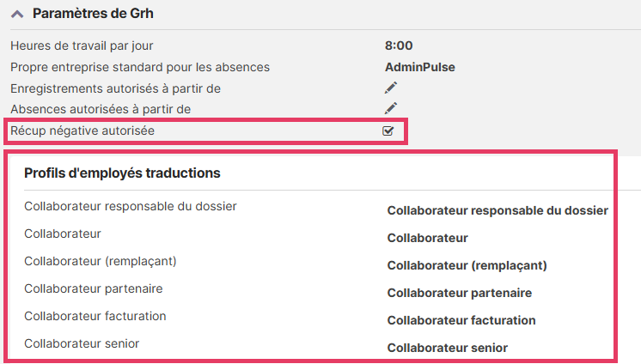Toggle Récup négative autorisée checkbox
Image resolution: width=641 pixels, height=364 pixels.
(x=388, y=130)
